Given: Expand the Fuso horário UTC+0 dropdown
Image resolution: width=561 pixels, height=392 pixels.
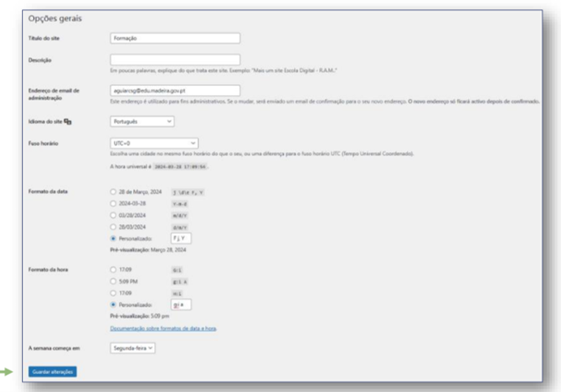Looking at the screenshot, I should tap(154, 144).
